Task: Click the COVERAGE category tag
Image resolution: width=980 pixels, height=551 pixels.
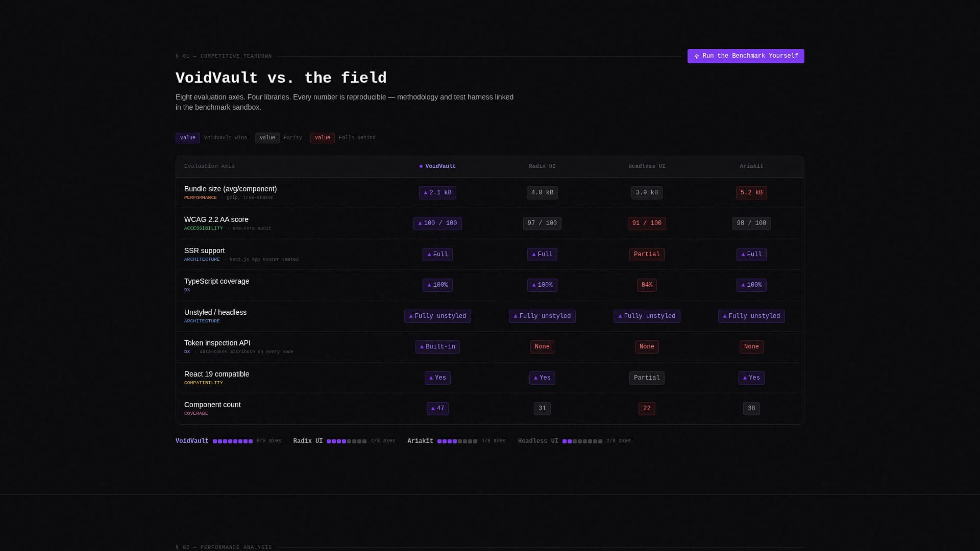Action: tap(196, 414)
